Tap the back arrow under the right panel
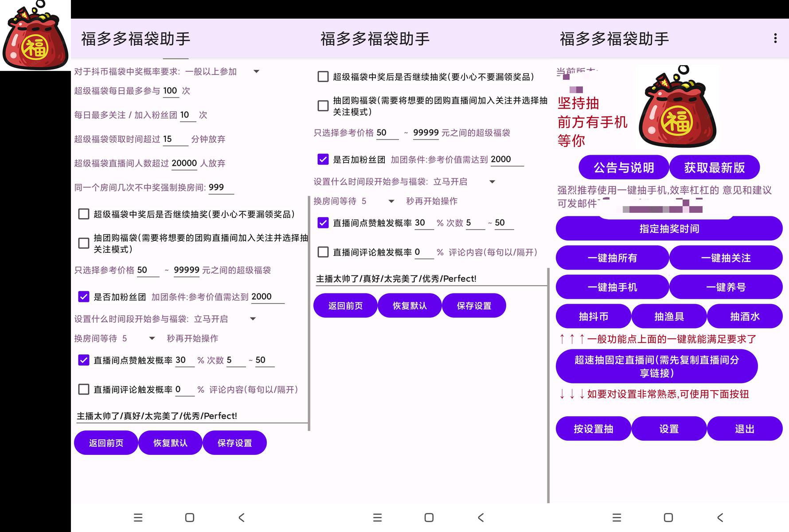The width and height of the screenshot is (789, 532). point(720,517)
